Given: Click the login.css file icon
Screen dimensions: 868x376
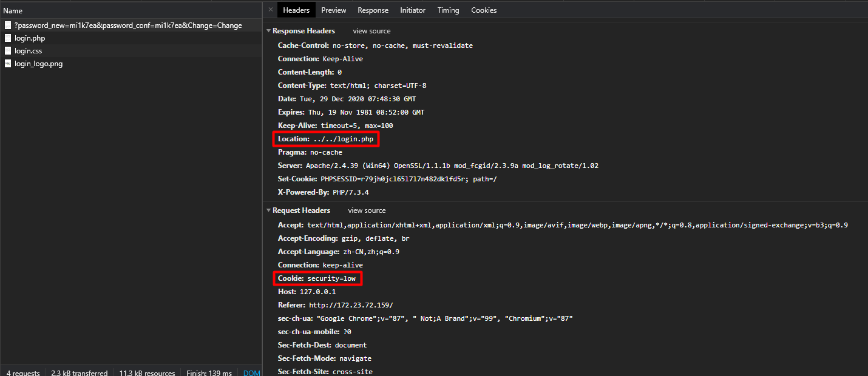Looking at the screenshot, I should 8,51.
